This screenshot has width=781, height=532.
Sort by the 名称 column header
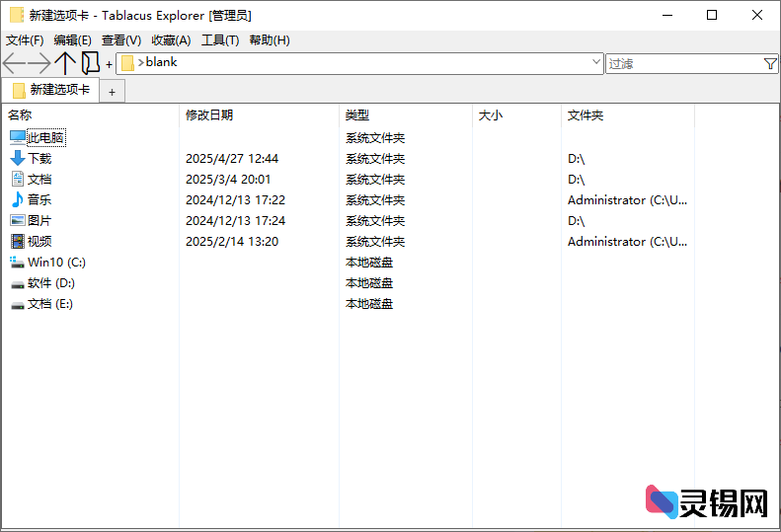[x=90, y=115]
